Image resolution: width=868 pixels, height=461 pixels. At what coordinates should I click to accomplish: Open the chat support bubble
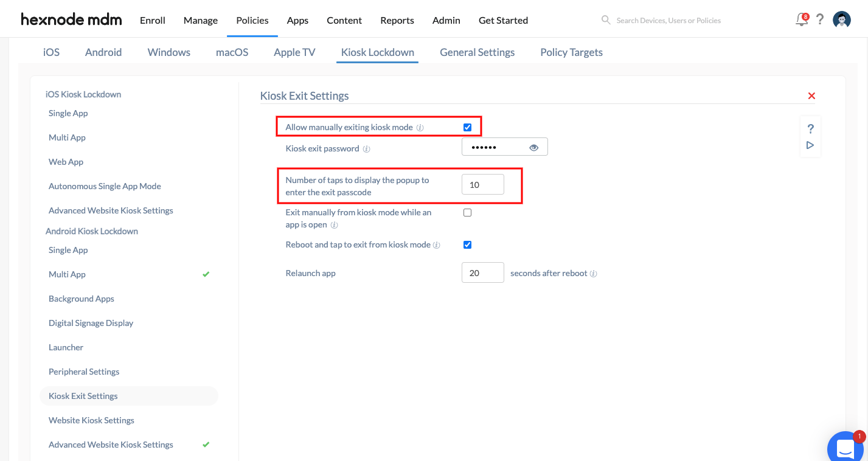click(x=845, y=449)
